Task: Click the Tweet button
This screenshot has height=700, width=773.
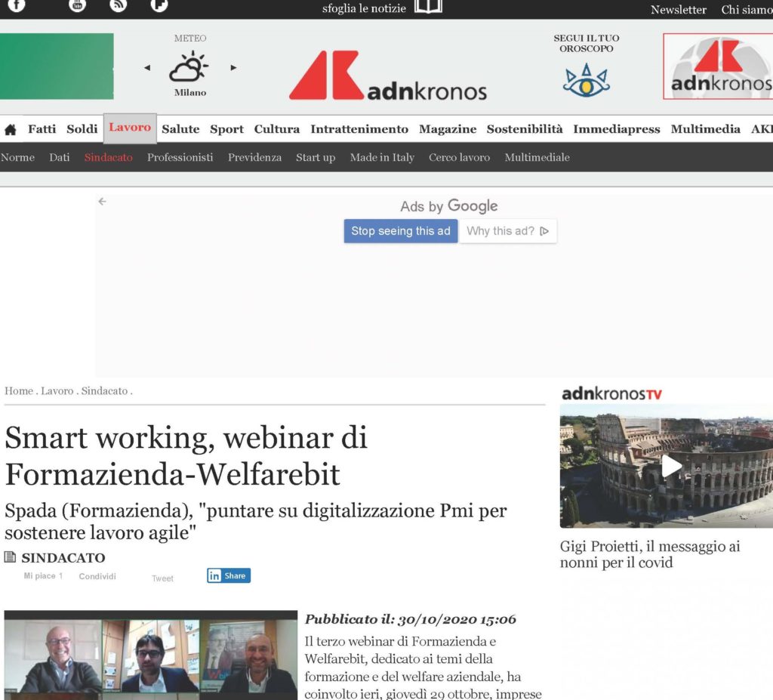Action: [x=162, y=578]
